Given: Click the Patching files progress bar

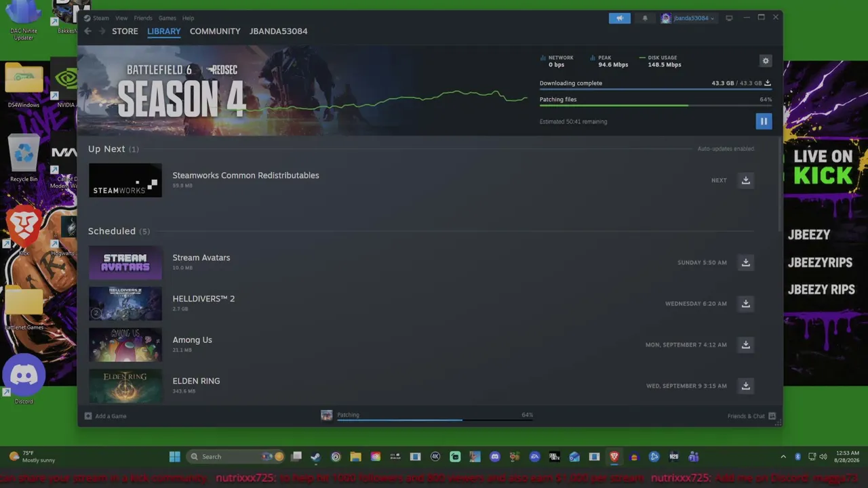Looking at the screenshot, I should (x=656, y=105).
